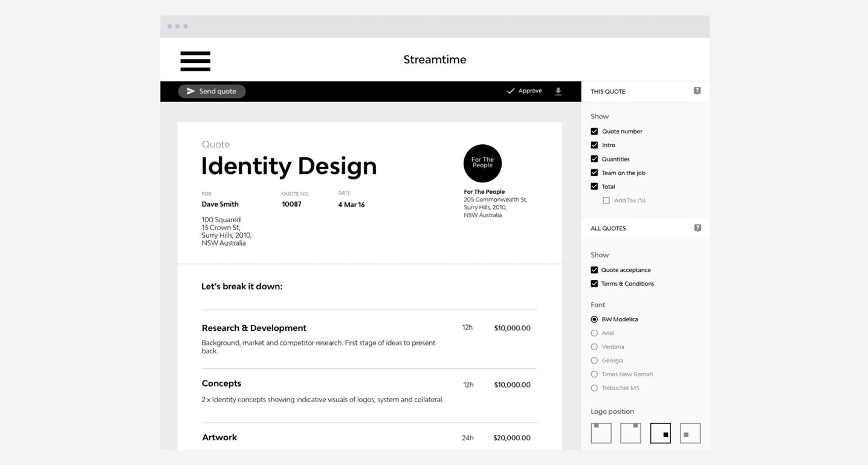Toggle the Quantities checkbox
Viewport: 868px width, 465px height.
(594, 159)
